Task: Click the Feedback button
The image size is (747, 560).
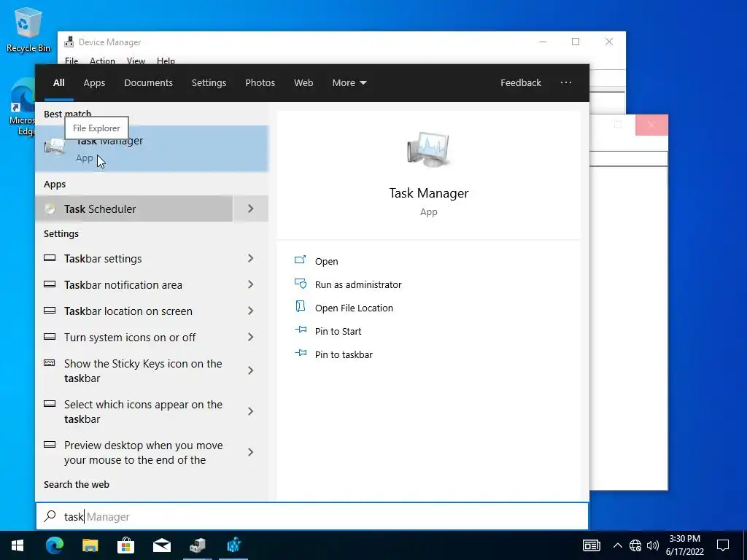Action: point(521,83)
